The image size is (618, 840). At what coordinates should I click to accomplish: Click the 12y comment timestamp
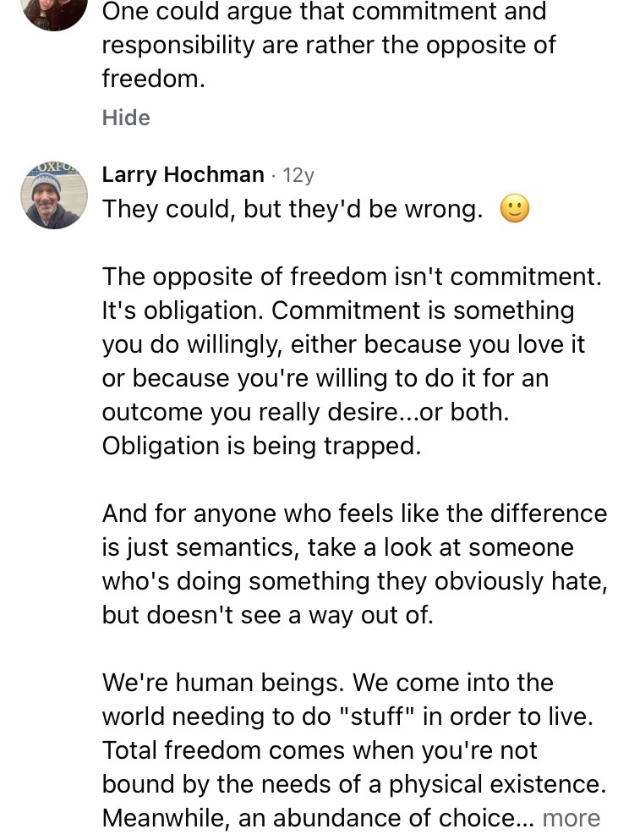(x=298, y=175)
